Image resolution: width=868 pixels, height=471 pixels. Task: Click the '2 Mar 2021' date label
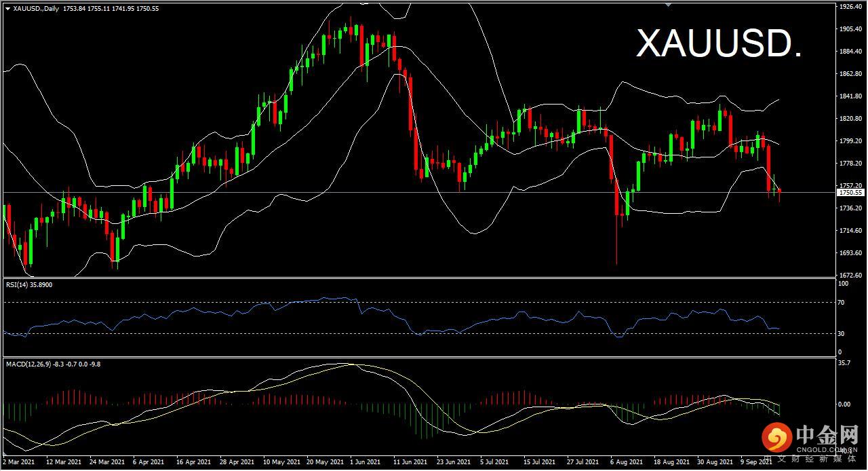click(19, 462)
